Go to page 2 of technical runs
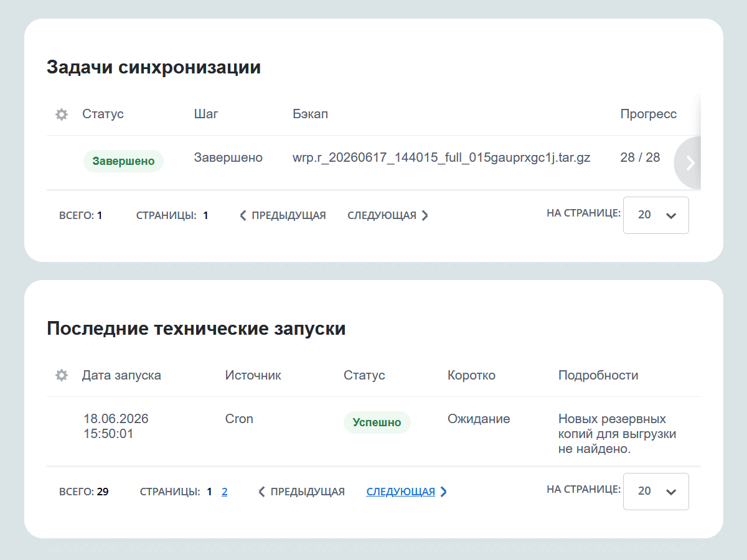The image size is (747, 560). click(225, 492)
